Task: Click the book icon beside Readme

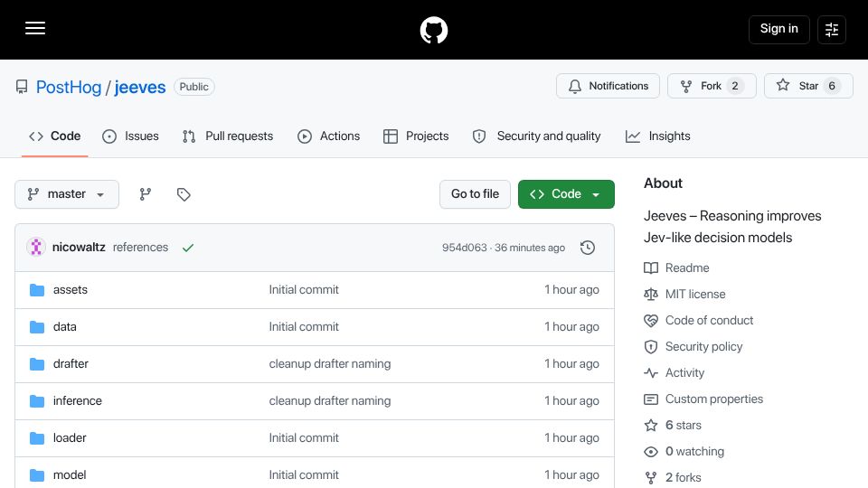Action: click(x=651, y=268)
